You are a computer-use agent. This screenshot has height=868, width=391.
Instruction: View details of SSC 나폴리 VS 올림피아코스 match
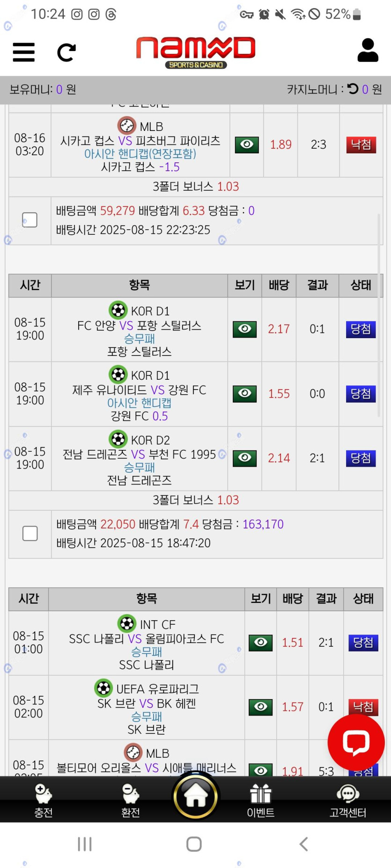[261, 643]
